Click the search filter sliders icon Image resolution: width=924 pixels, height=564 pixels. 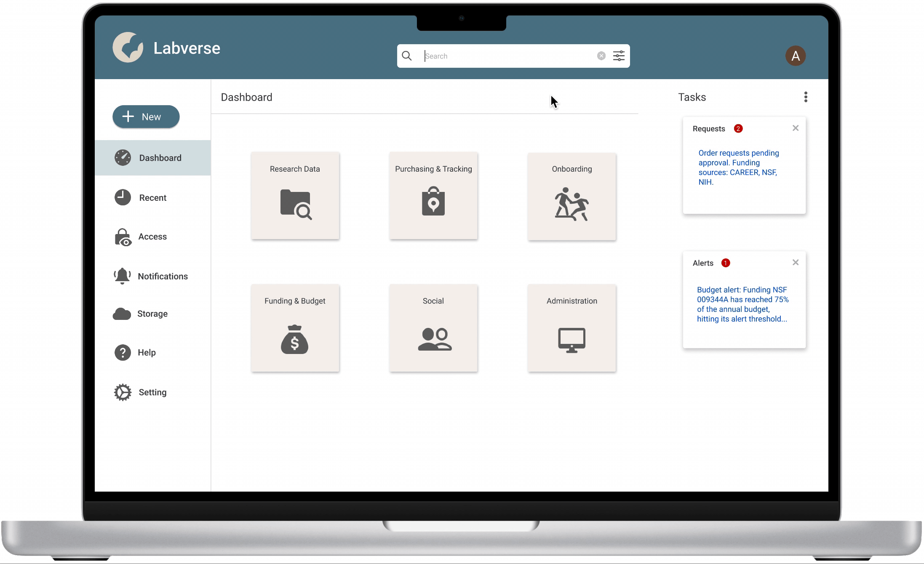[x=618, y=56]
